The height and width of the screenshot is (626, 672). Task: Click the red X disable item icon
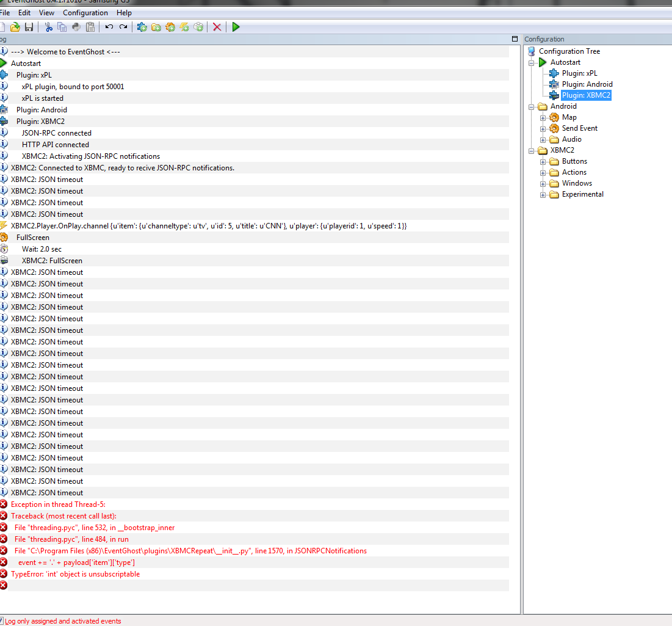217,27
